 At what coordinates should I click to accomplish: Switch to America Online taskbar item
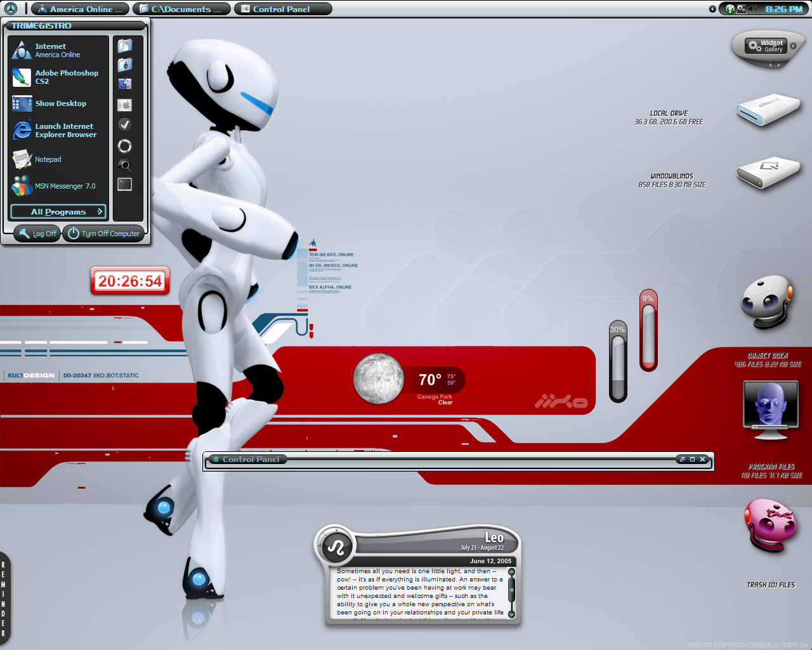point(81,9)
